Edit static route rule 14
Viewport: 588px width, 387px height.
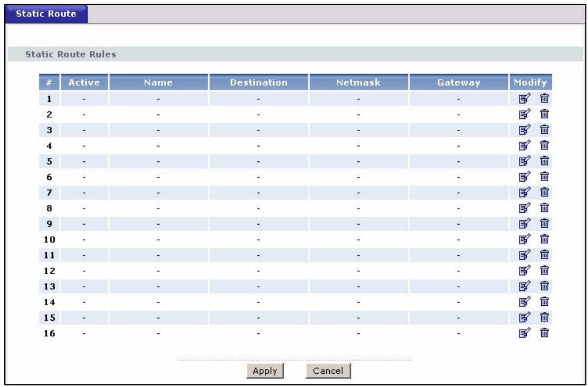(x=525, y=302)
